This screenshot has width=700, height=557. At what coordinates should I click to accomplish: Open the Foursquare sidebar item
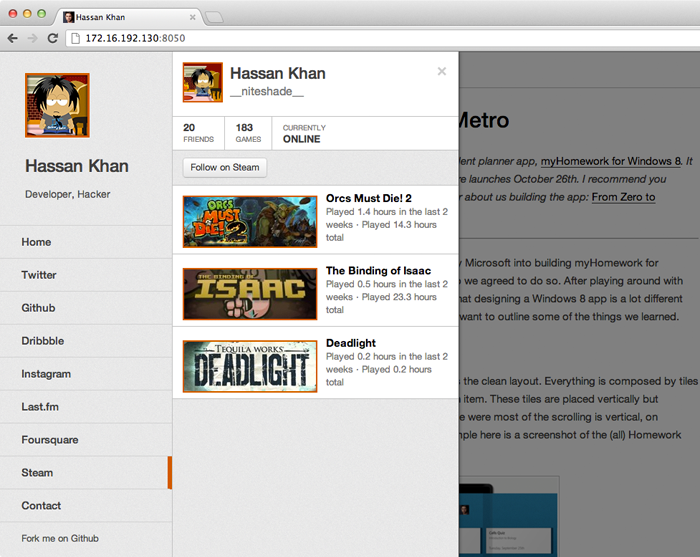click(x=86, y=440)
